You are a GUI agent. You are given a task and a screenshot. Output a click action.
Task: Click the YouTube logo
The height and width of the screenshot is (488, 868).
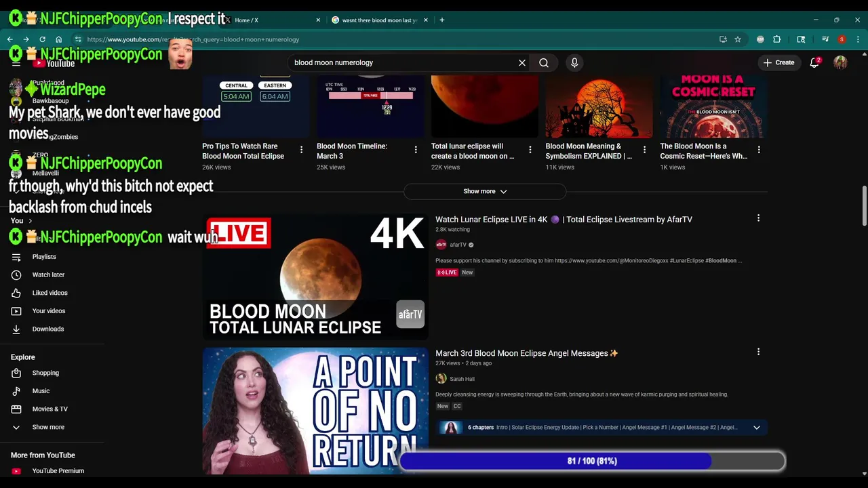(x=54, y=63)
